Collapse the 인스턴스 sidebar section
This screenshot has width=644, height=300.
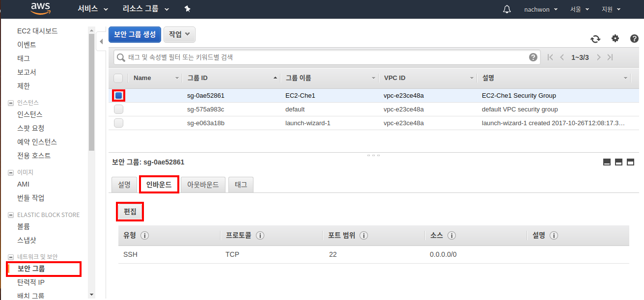11,103
